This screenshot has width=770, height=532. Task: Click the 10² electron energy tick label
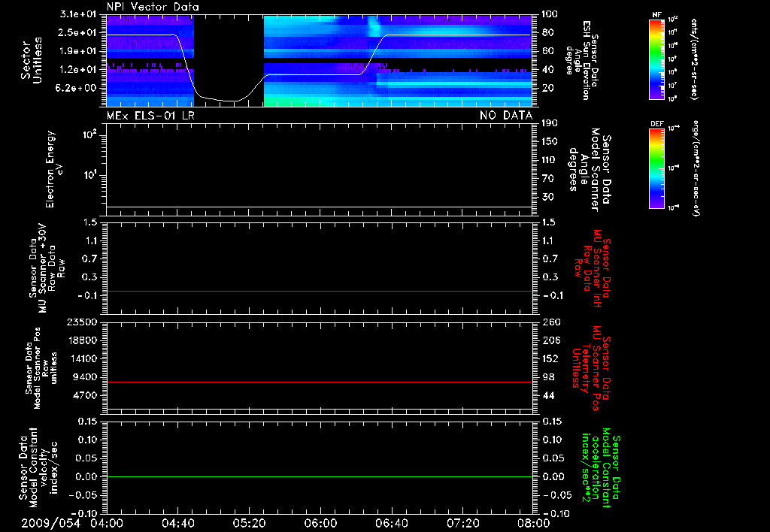click(x=92, y=134)
